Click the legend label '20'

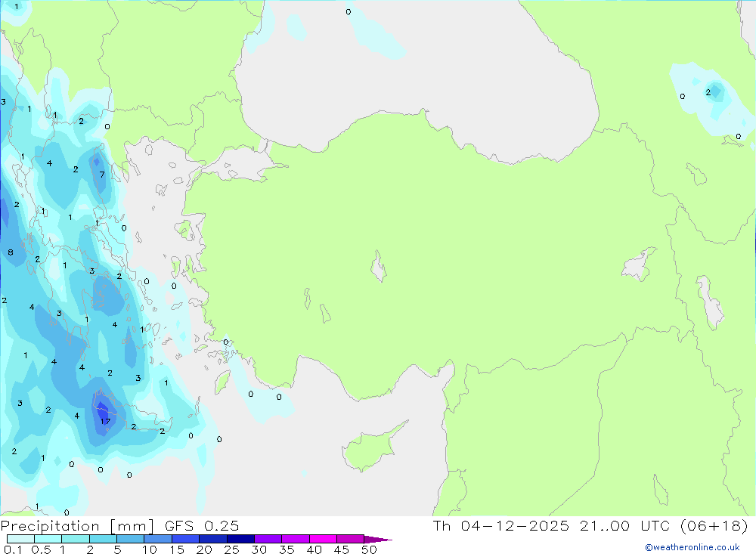click(x=204, y=549)
